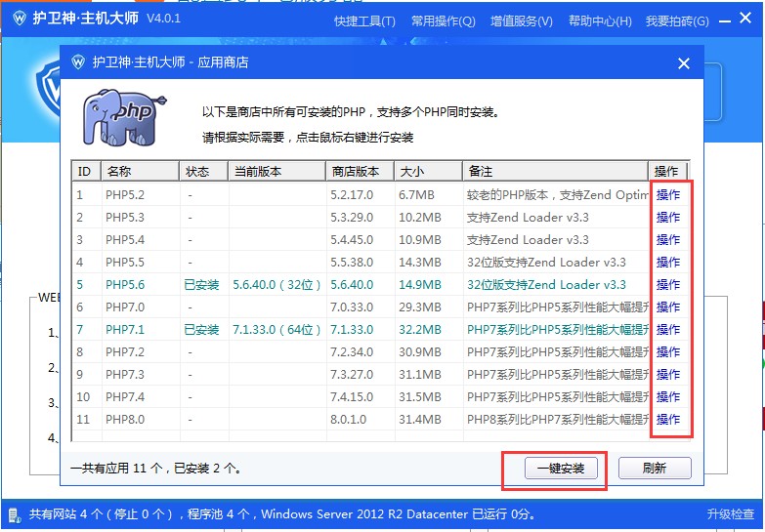Click the 护卫神 shield logo in main title bar
This screenshot has height=532, width=765.
click(x=19, y=19)
